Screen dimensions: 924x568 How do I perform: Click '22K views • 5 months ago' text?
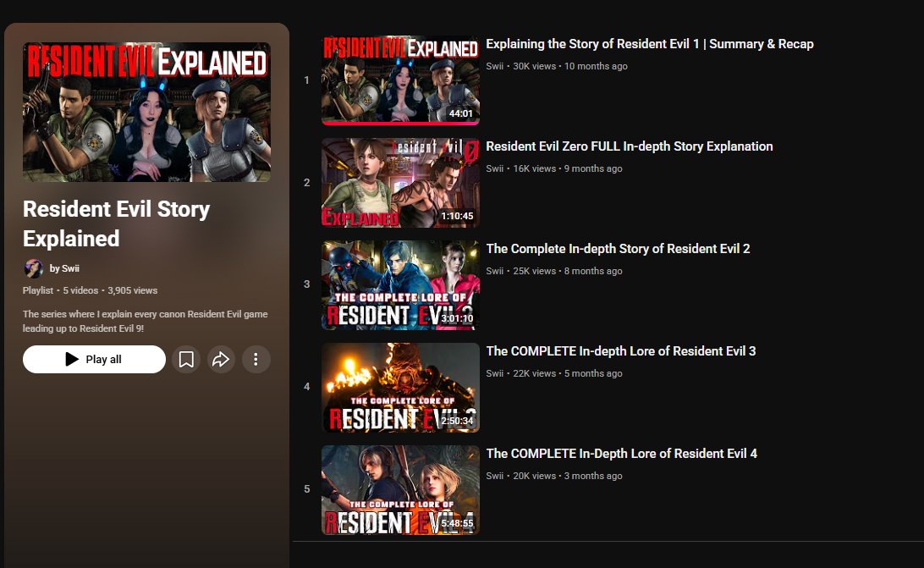click(568, 373)
